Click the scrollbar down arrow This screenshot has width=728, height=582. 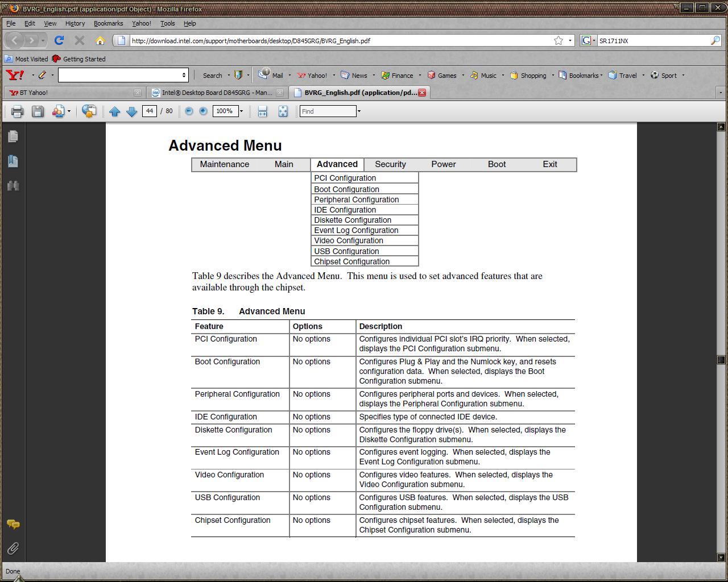[721, 558]
